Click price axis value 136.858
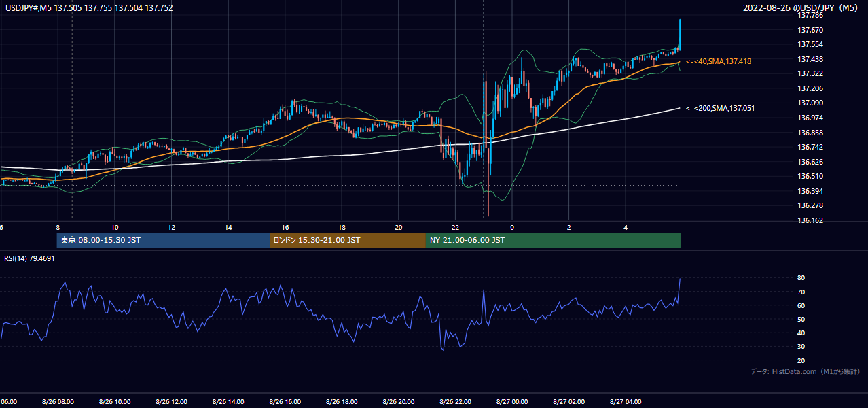This screenshot has height=408, width=868. (x=810, y=133)
